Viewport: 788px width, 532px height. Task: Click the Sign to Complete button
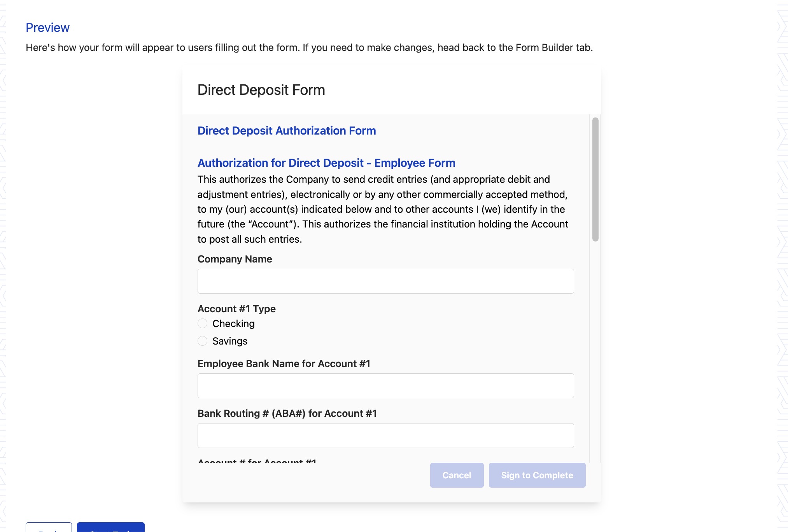(x=537, y=475)
